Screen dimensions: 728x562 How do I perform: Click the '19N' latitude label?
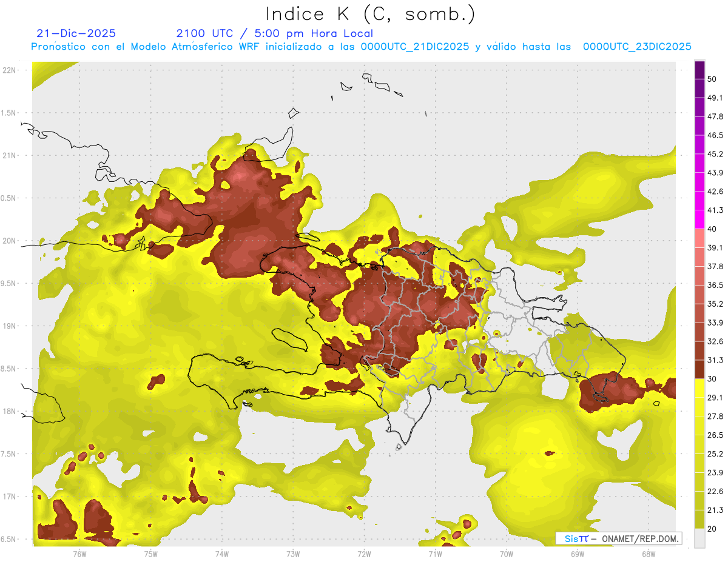pyautogui.click(x=9, y=326)
